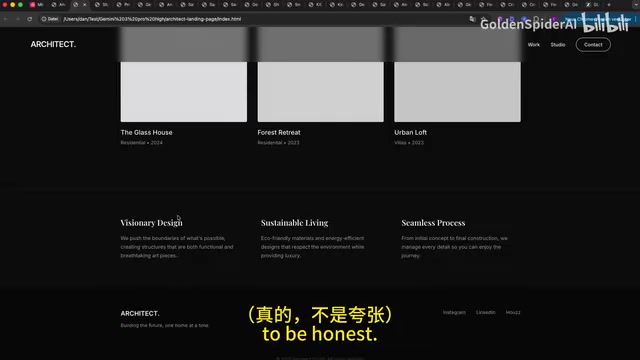This screenshot has height=360, width=640.
Task: Click the paragraph starting "From initial concept"
Action: pyautogui.click(x=454, y=247)
